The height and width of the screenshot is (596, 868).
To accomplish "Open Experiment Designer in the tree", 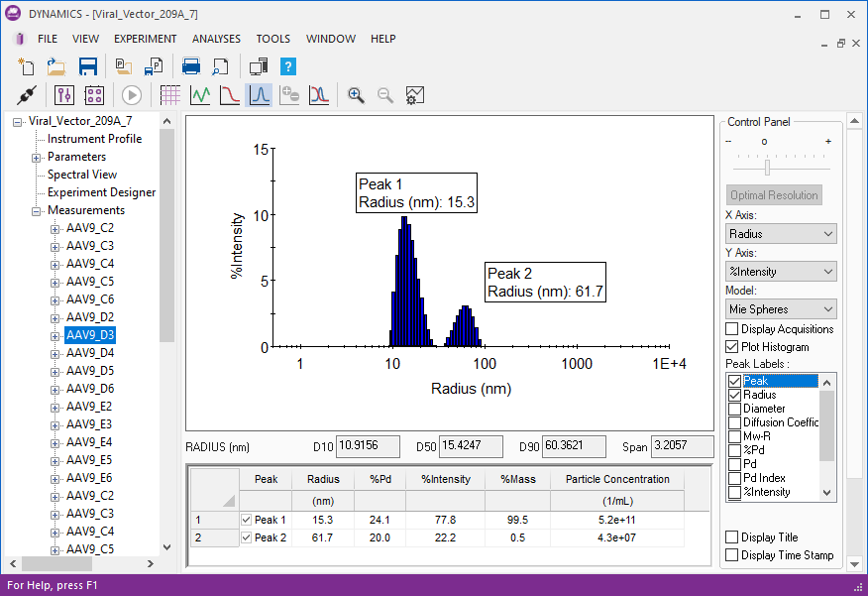I will (x=101, y=192).
